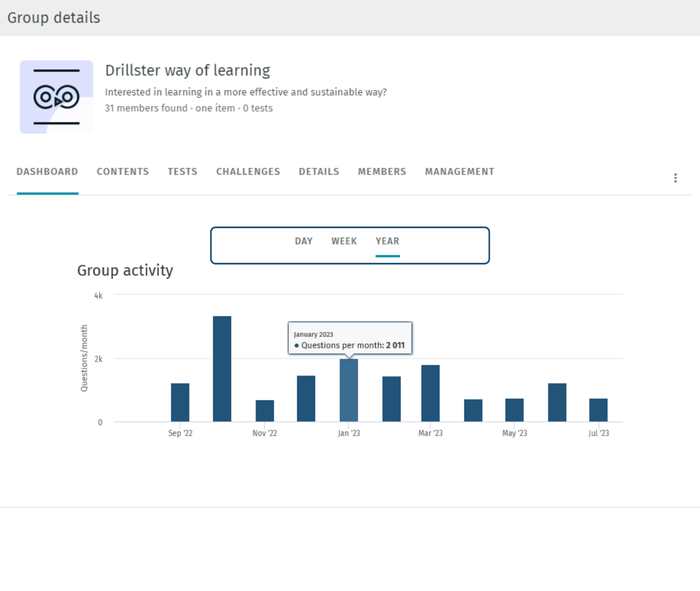The height and width of the screenshot is (591, 700).
Task: Click the Drillster group logo image
Action: point(56,97)
